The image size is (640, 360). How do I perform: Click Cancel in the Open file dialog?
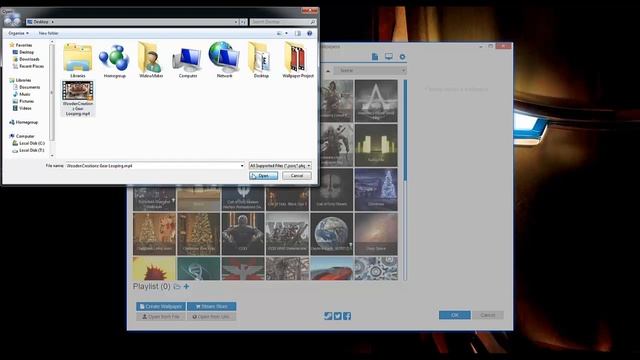tap(297, 176)
